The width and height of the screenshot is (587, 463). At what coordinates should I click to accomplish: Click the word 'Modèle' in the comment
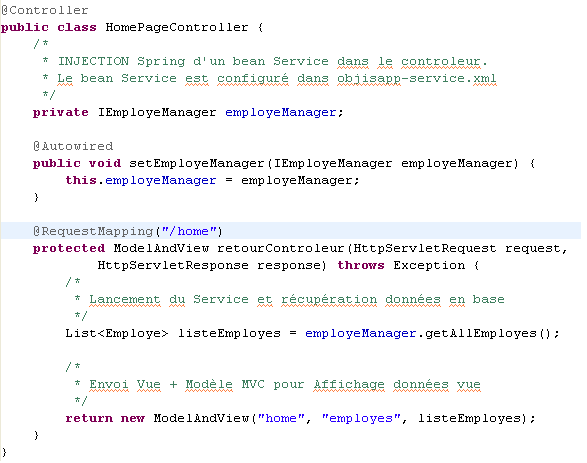pyautogui.click(x=209, y=384)
